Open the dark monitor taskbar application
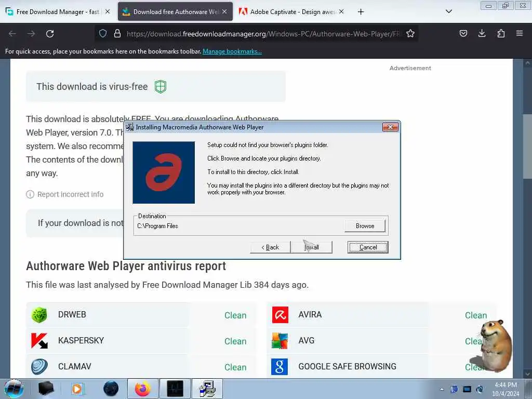Image resolution: width=532 pixels, height=399 pixels. 175,389
